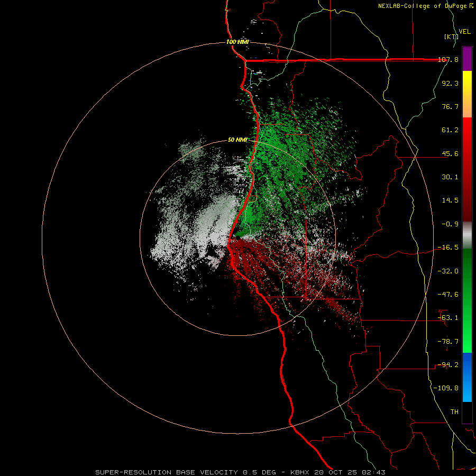476x476 pixels.
Task: Click the 107.8 value on the velocity scale
Action: click(x=448, y=59)
